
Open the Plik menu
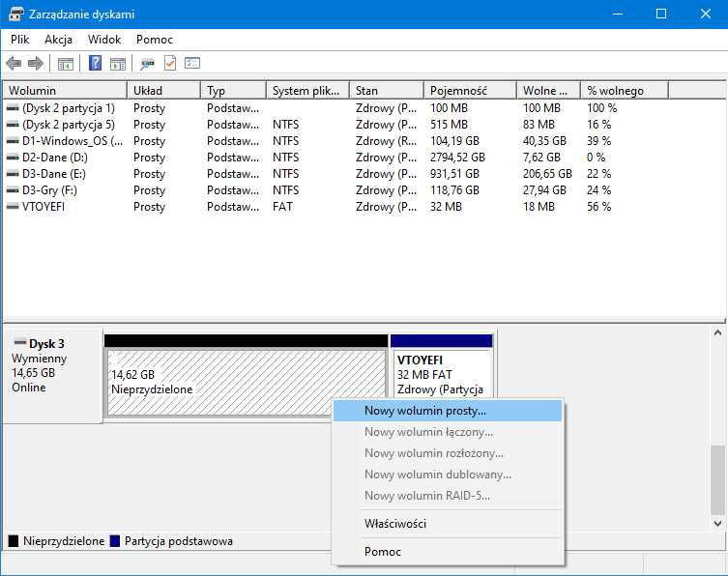pos(20,40)
